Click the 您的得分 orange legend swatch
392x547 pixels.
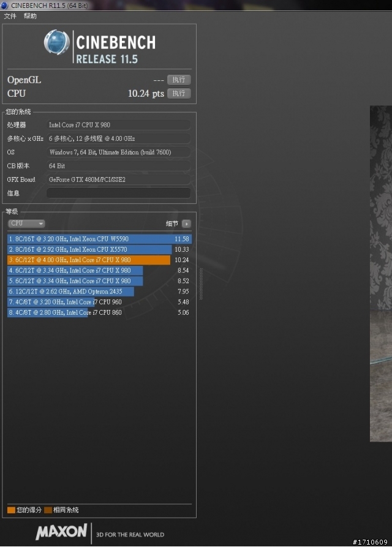[x=11, y=510]
